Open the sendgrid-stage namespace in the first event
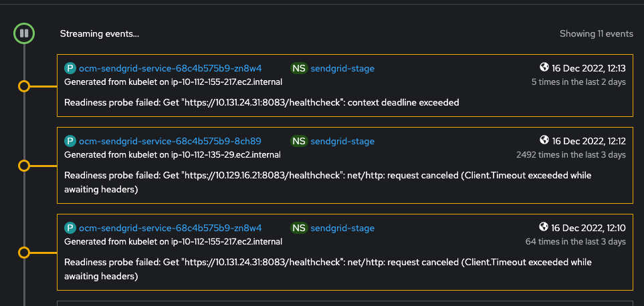644x306 pixels. click(342, 68)
